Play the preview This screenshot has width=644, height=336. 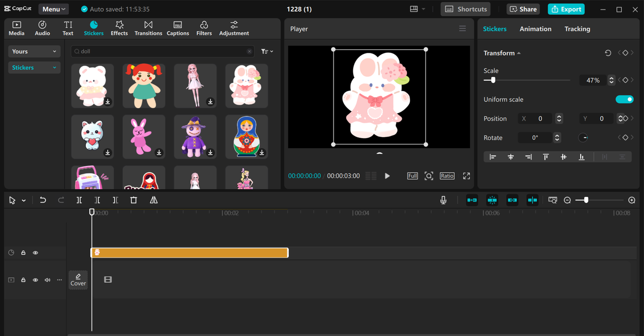click(387, 176)
